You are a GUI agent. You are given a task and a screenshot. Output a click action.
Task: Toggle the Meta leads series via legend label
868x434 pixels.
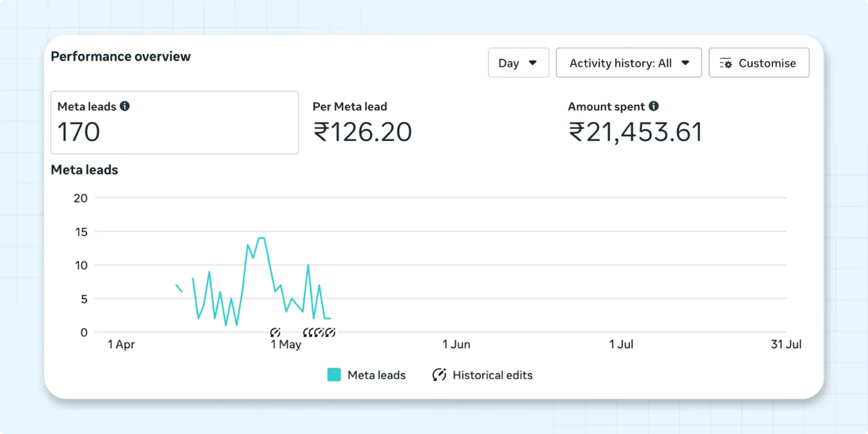(376, 375)
